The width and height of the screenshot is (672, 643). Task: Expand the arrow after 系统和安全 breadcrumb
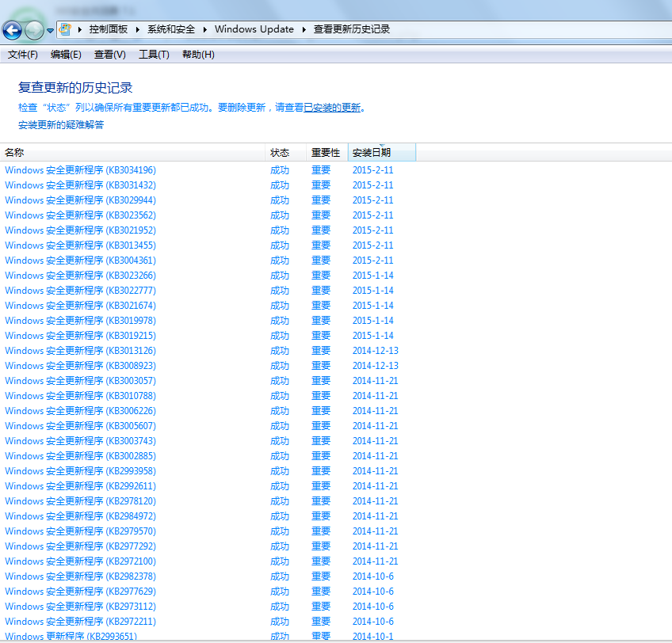point(205,29)
